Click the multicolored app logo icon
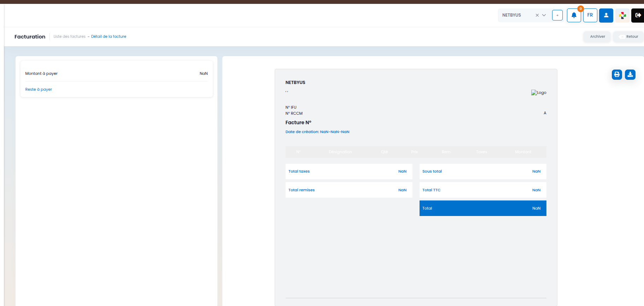The image size is (644, 306). pos(622,15)
